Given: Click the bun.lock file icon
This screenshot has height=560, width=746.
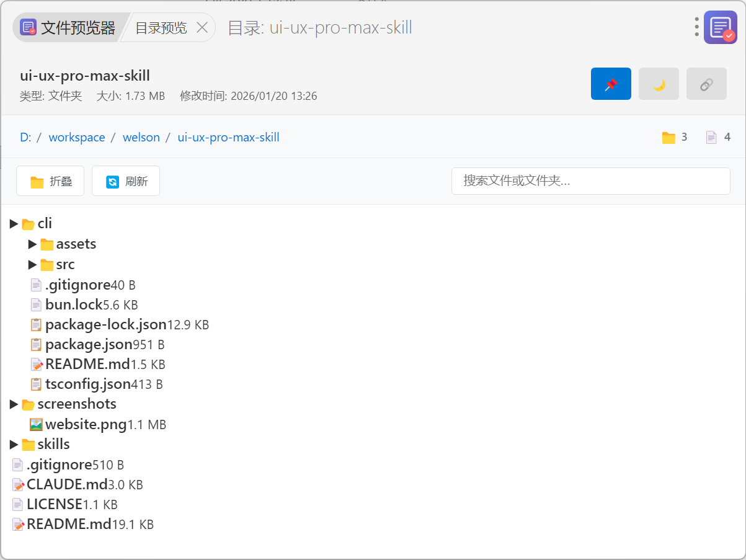Looking at the screenshot, I should point(37,304).
